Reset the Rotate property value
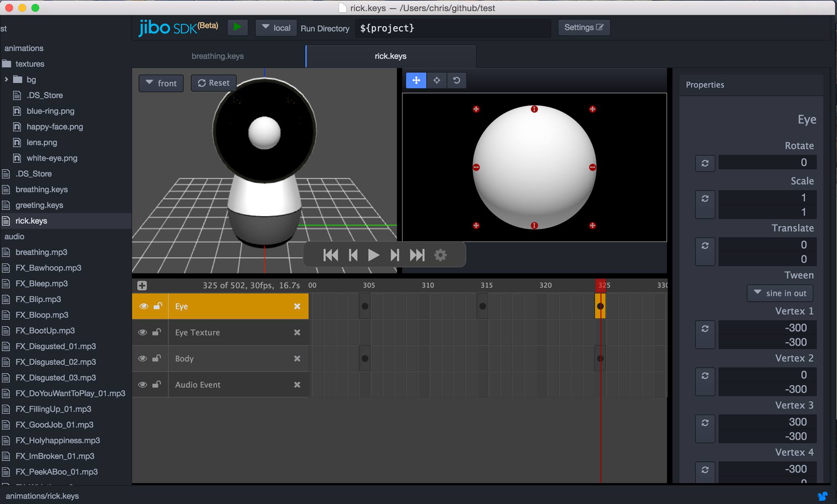837x504 pixels. tap(705, 163)
